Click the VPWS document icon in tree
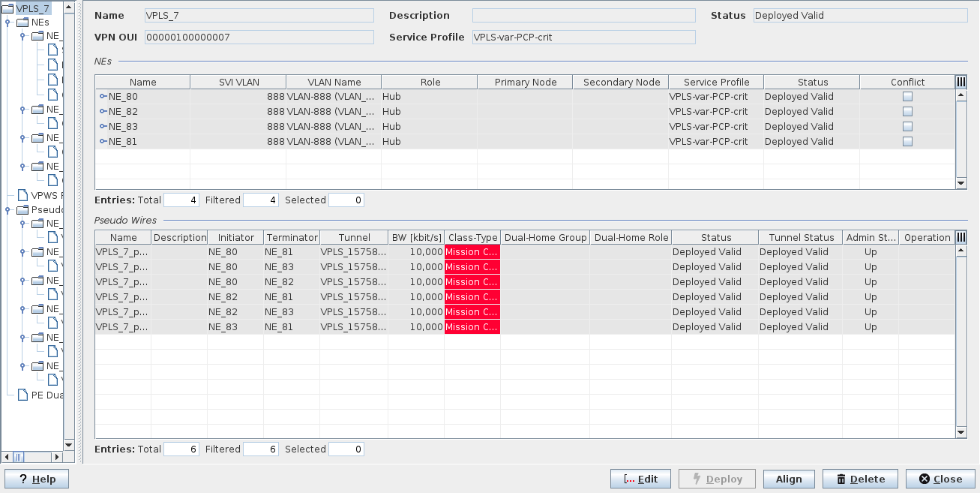The image size is (980, 493). click(22, 195)
